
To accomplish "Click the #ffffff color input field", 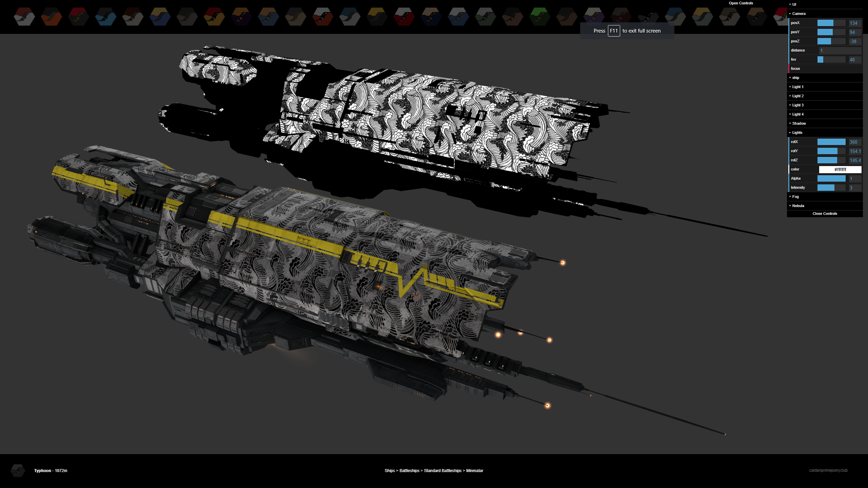I will pos(840,169).
